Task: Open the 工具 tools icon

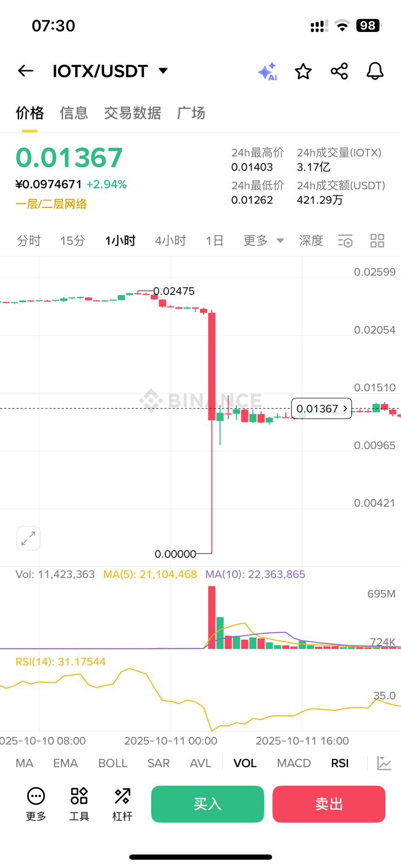Action: click(x=79, y=805)
